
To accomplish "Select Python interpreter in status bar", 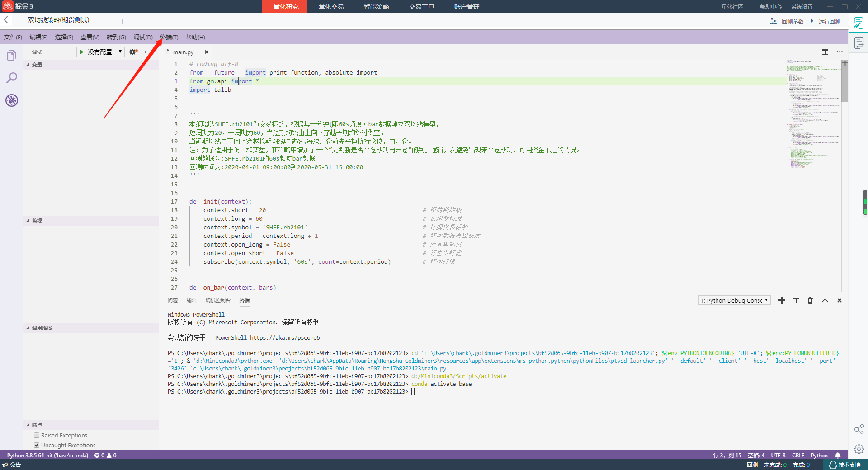I will tap(47, 456).
